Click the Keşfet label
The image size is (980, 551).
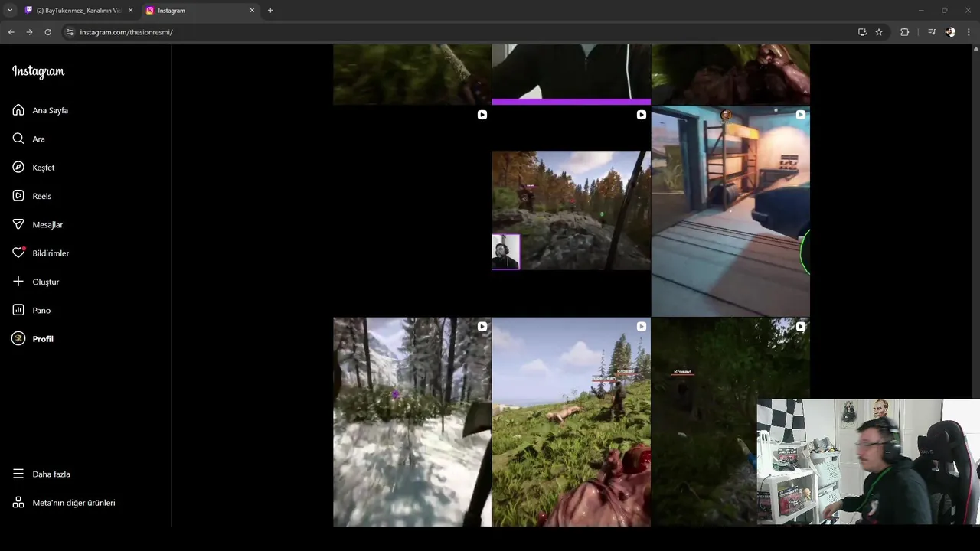[44, 168]
